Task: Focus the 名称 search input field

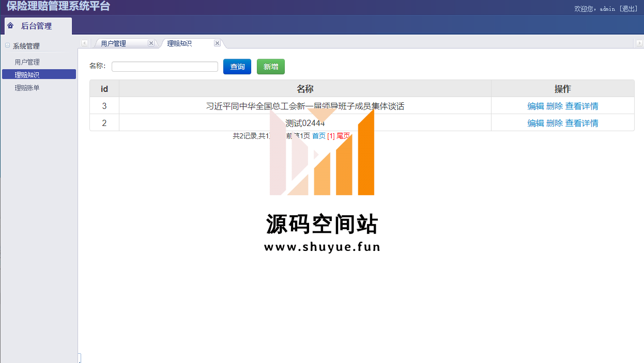Action: click(x=165, y=67)
